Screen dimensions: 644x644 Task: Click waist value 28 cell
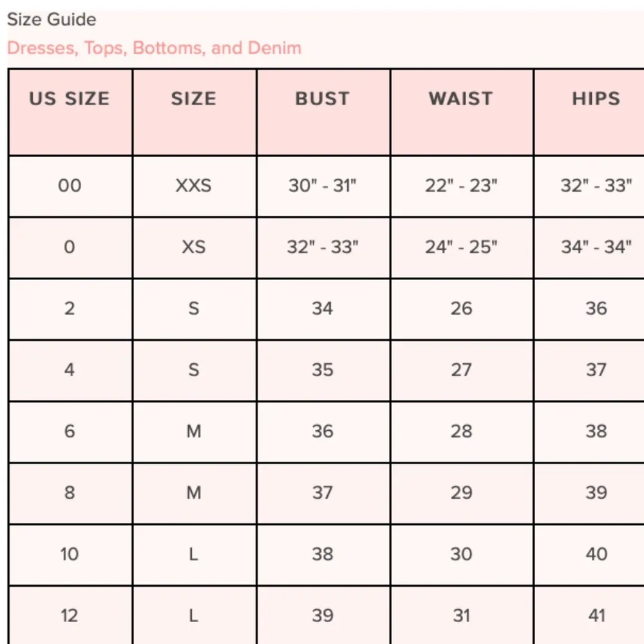(461, 431)
